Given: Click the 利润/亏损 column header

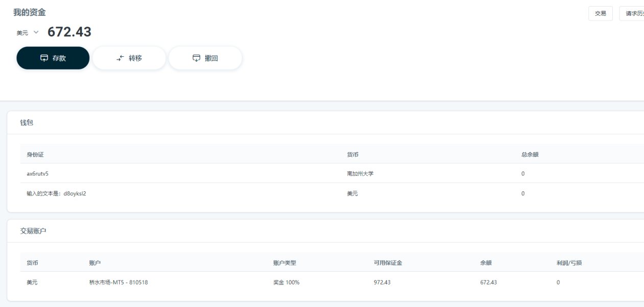Looking at the screenshot, I should [569, 262].
